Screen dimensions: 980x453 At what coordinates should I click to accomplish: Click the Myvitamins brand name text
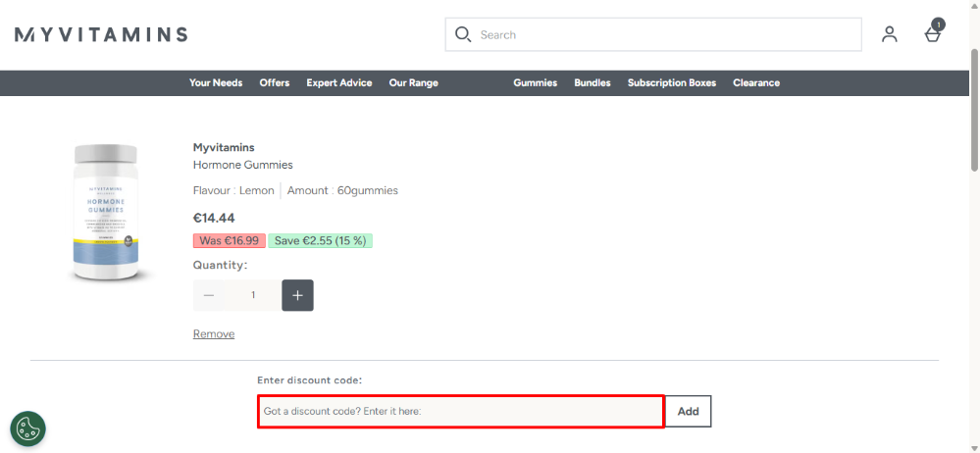[x=224, y=147]
